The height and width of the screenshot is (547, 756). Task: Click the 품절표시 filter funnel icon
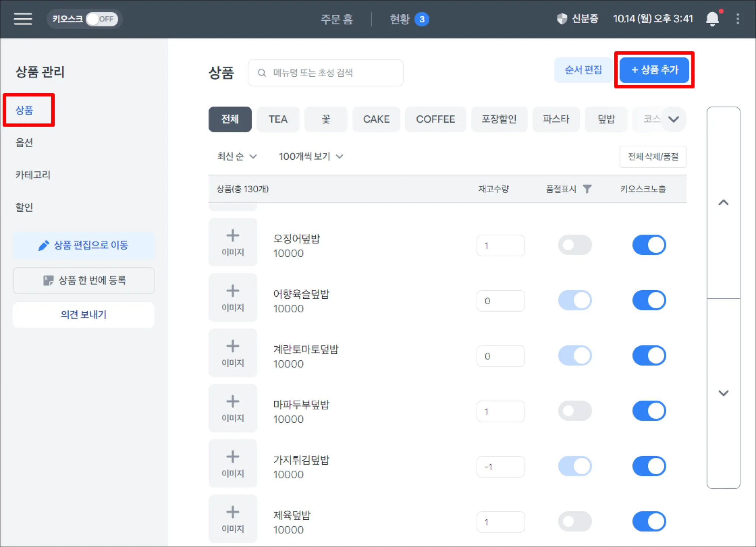pos(587,189)
